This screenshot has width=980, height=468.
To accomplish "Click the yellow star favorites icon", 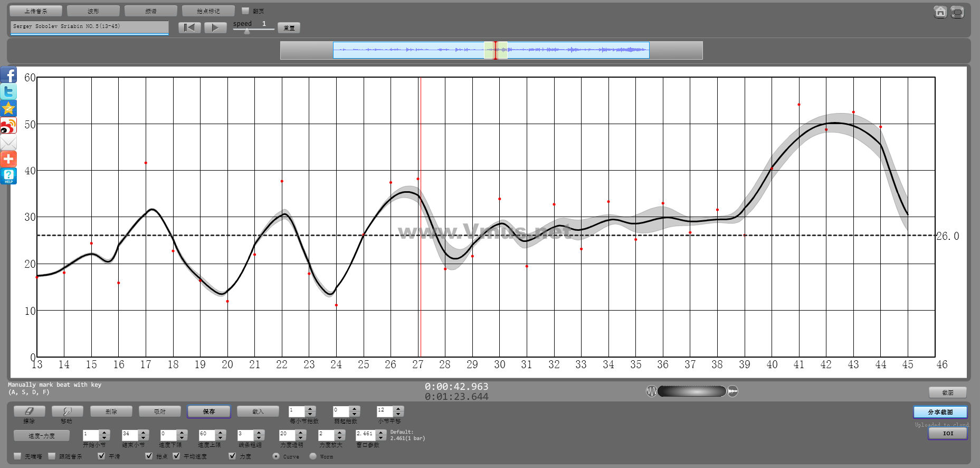I will (x=8, y=109).
